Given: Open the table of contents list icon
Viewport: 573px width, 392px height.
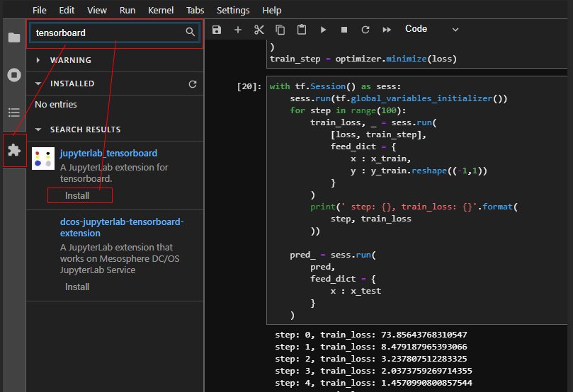Looking at the screenshot, I should [x=14, y=113].
